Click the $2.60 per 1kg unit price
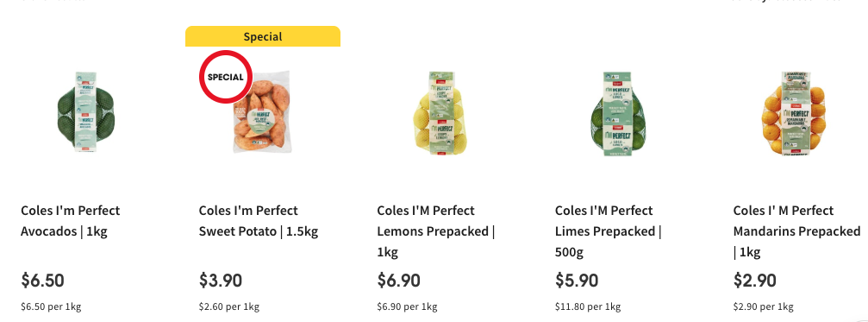Screen dimensions: 868x322 click(x=229, y=306)
